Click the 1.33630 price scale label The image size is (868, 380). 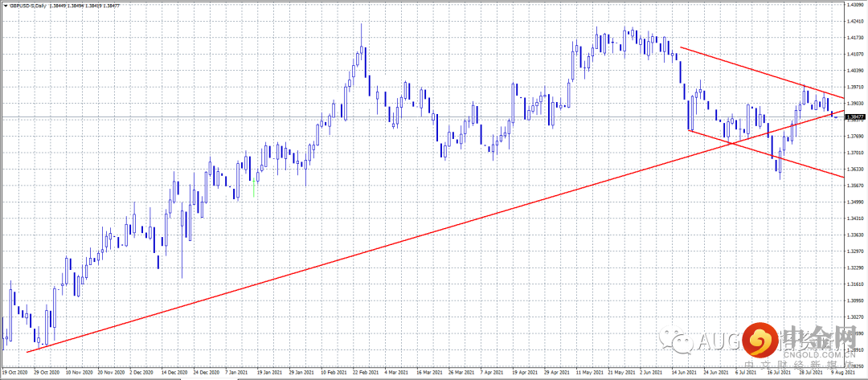click(x=856, y=235)
